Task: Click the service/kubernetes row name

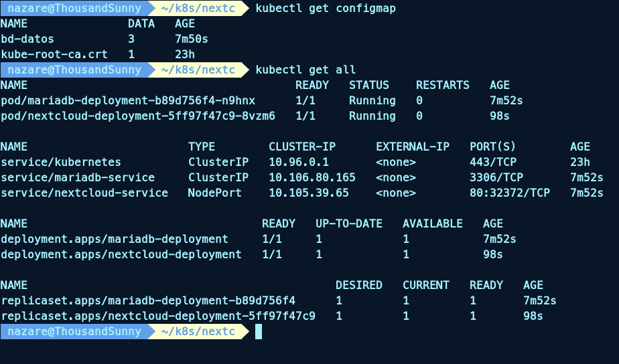Action: [x=61, y=162]
